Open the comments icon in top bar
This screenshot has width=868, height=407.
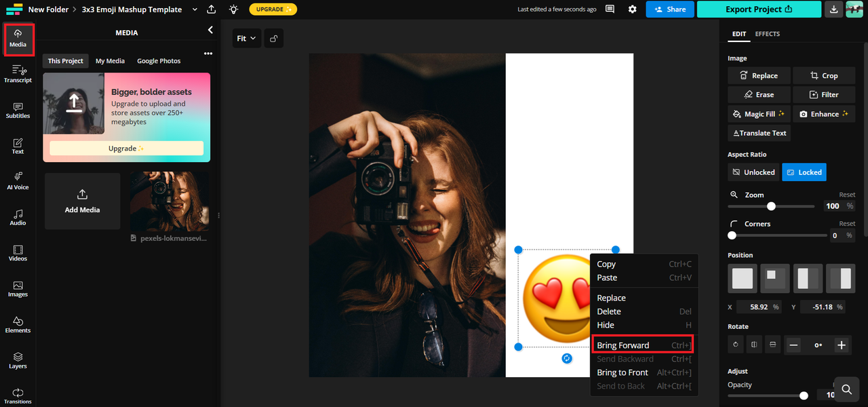pos(610,9)
